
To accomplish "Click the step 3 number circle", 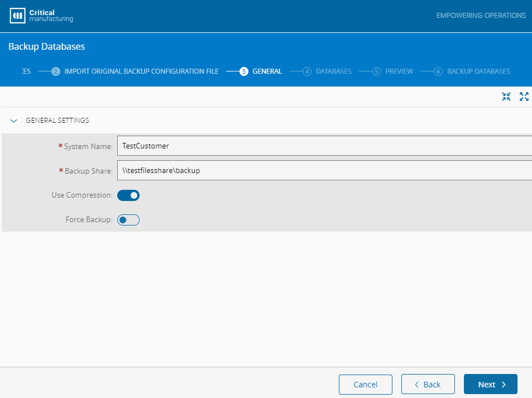I will 243,71.
